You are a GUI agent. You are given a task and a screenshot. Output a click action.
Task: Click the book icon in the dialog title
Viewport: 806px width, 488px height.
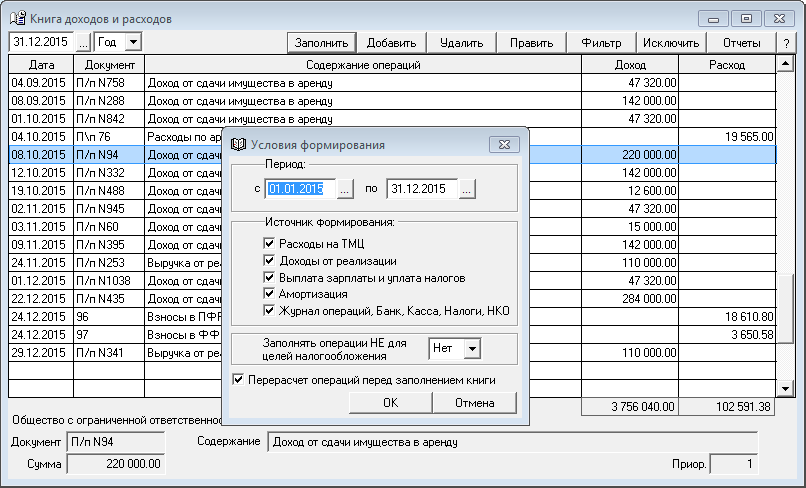(238, 144)
